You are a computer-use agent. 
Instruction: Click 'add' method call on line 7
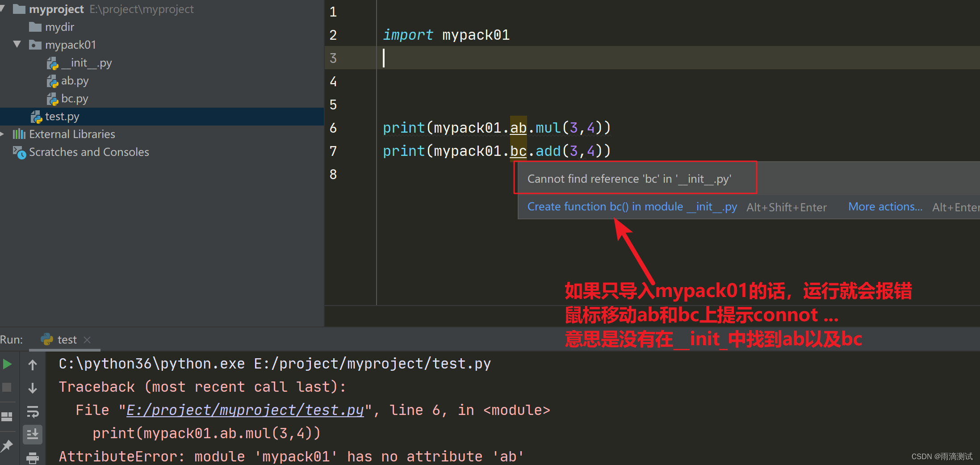tap(548, 151)
